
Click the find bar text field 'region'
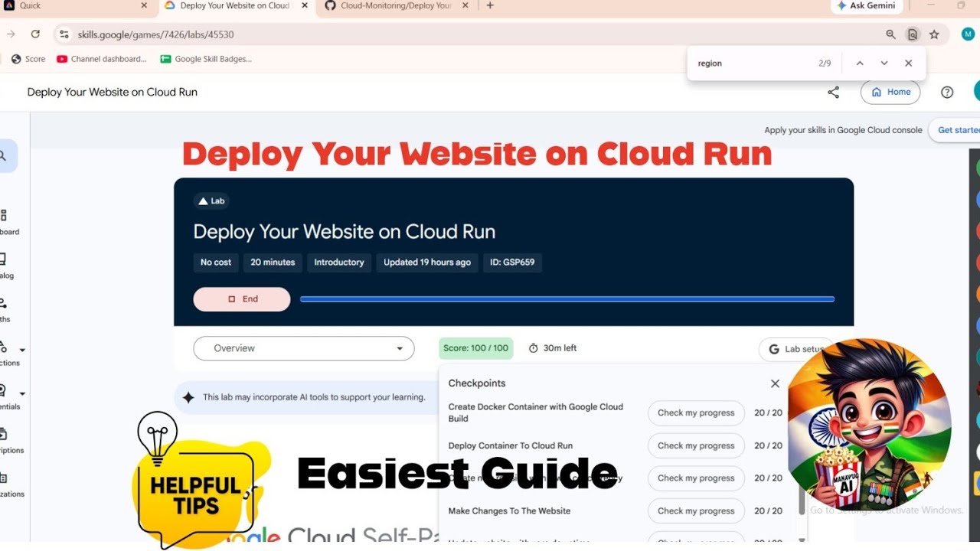[750, 64]
